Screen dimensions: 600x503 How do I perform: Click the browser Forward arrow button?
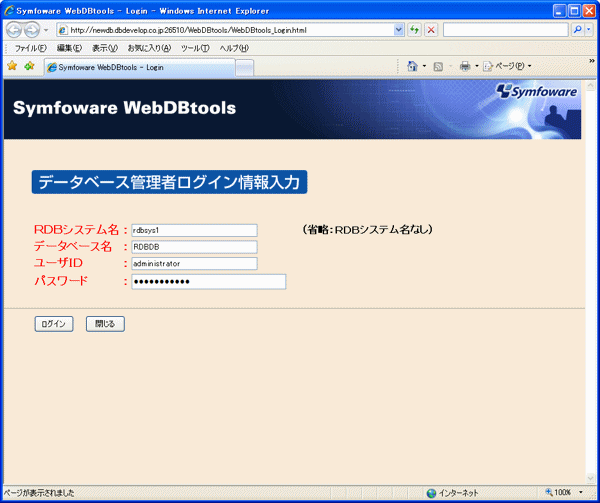[x=34, y=30]
